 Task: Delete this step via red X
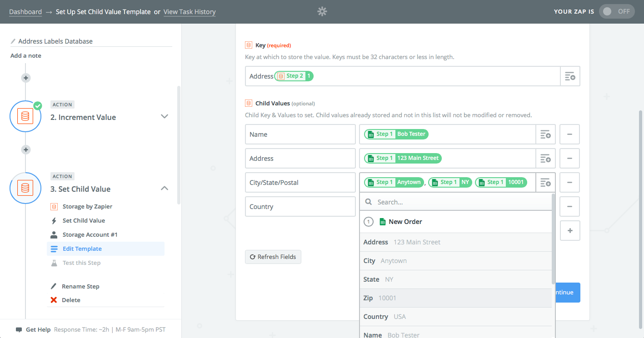tap(54, 300)
